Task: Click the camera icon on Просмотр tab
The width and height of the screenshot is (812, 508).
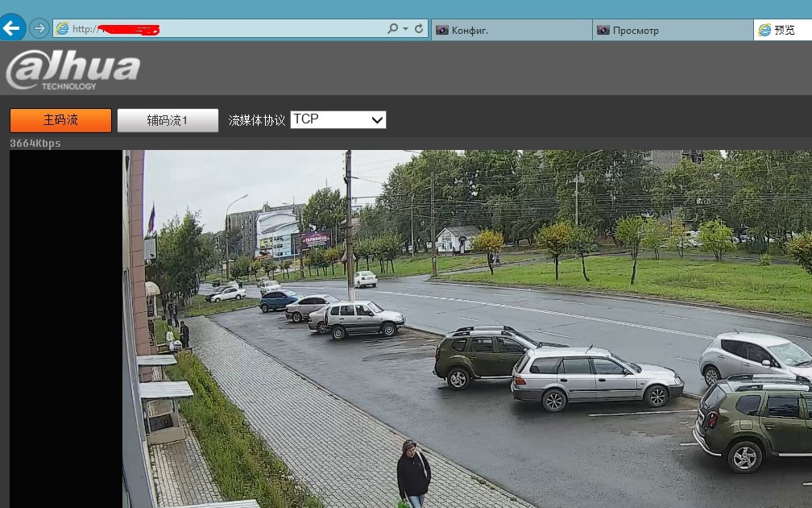Action: (x=603, y=30)
